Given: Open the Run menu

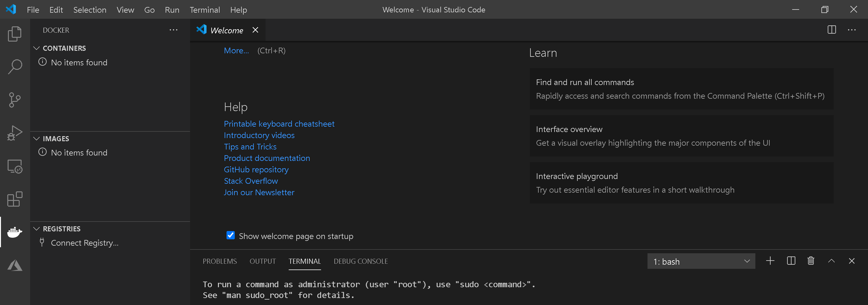Looking at the screenshot, I should point(172,10).
